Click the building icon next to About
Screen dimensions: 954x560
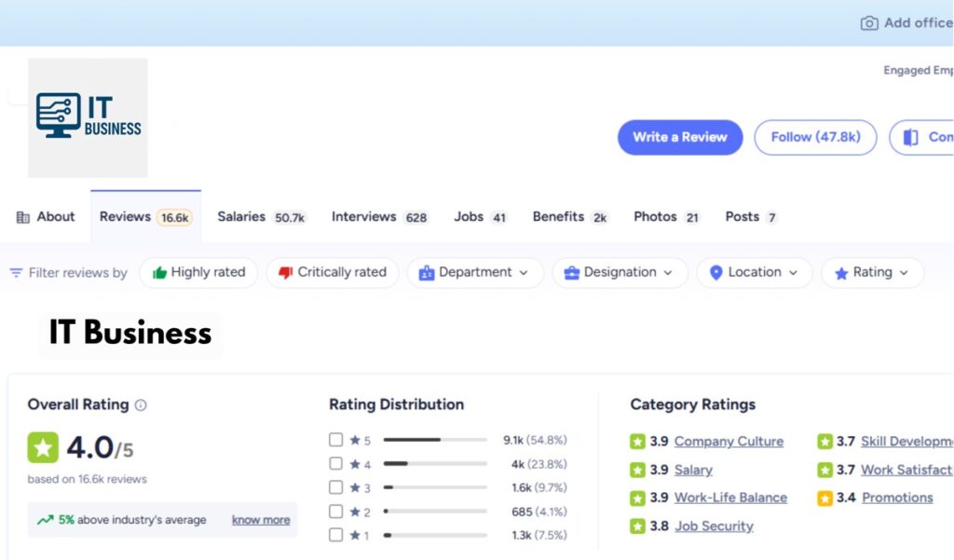(x=23, y=217)
